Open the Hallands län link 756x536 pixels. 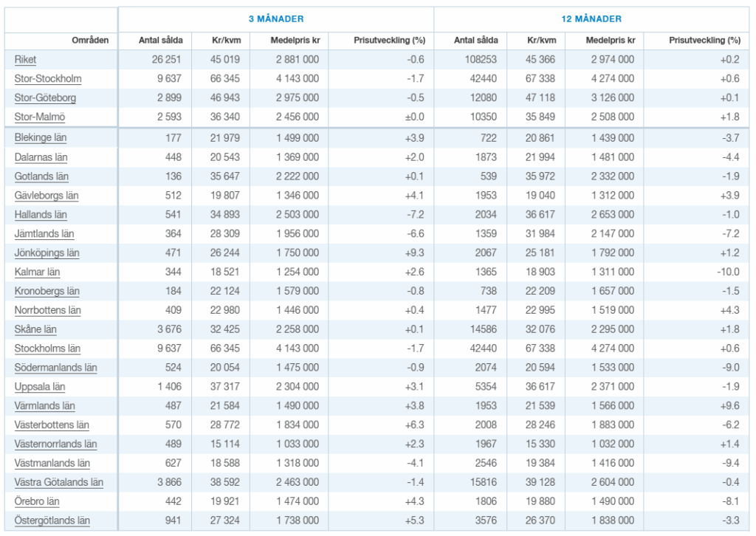coord(41,215)
